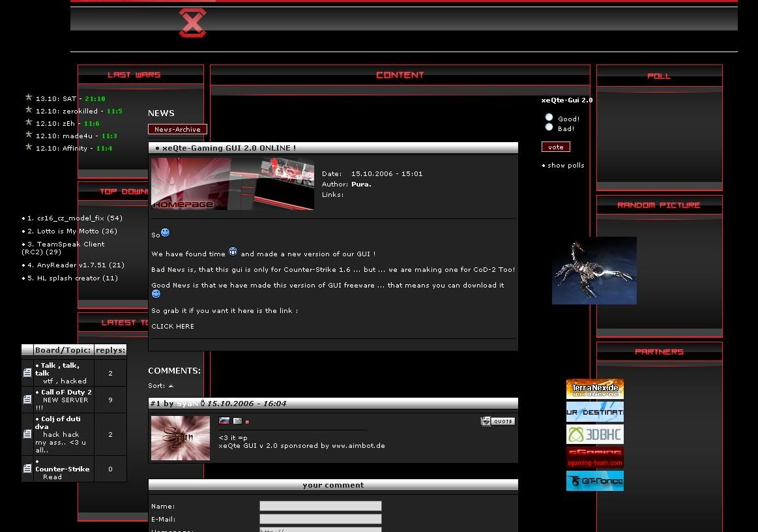Image resolution: width=758 pixels, height=532 pixels.
Task: Click the email envelope icon in comment #1
Action: coord(237,421)
